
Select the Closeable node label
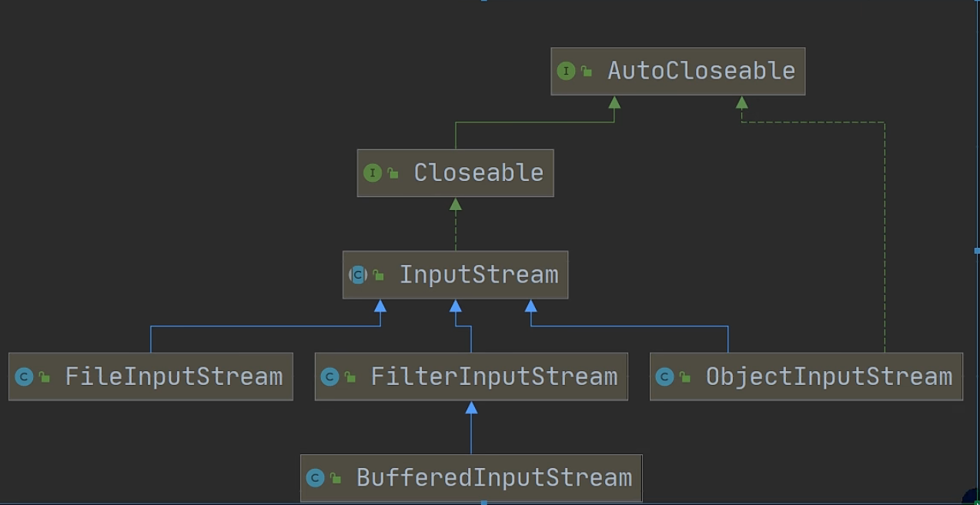coord(478,173)
